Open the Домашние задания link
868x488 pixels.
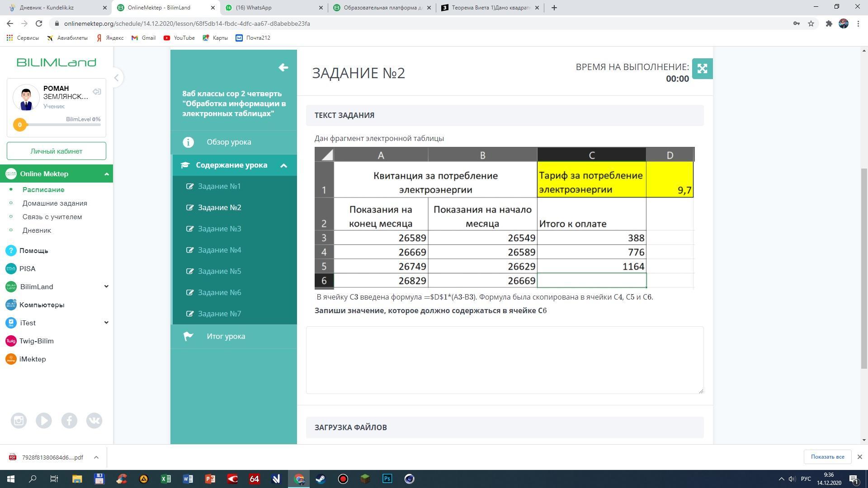[55, 203]
